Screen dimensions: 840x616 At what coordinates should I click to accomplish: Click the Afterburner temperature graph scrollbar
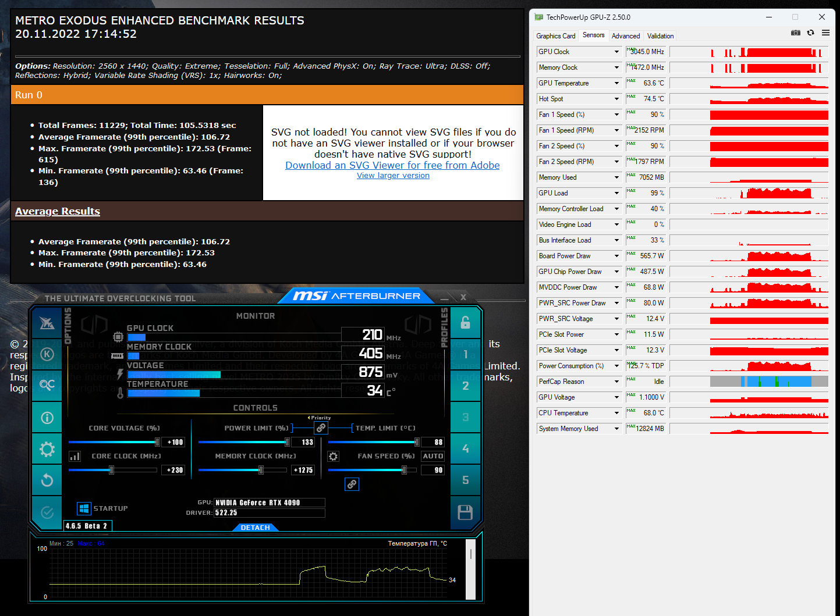point(471,570)
